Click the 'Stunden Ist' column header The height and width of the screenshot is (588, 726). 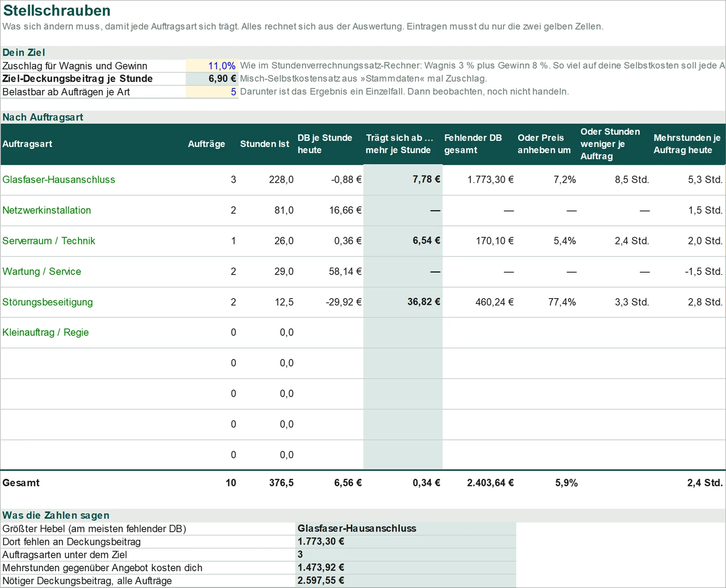coord(265,144)
